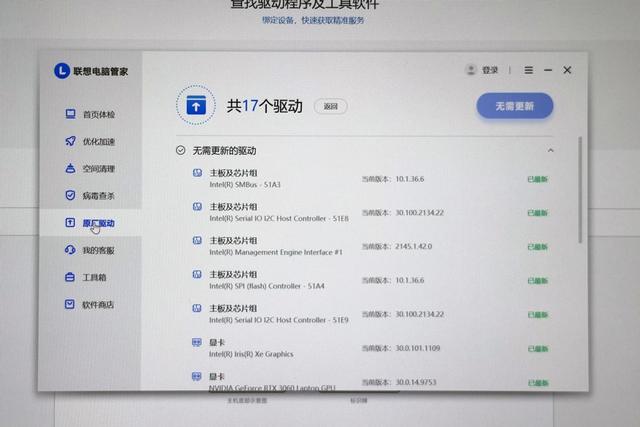Click the circled check icon beside 无需更新的驱动
Viewport: 640px width, 427px height.
pyautogui.click(x=181, y=150)
